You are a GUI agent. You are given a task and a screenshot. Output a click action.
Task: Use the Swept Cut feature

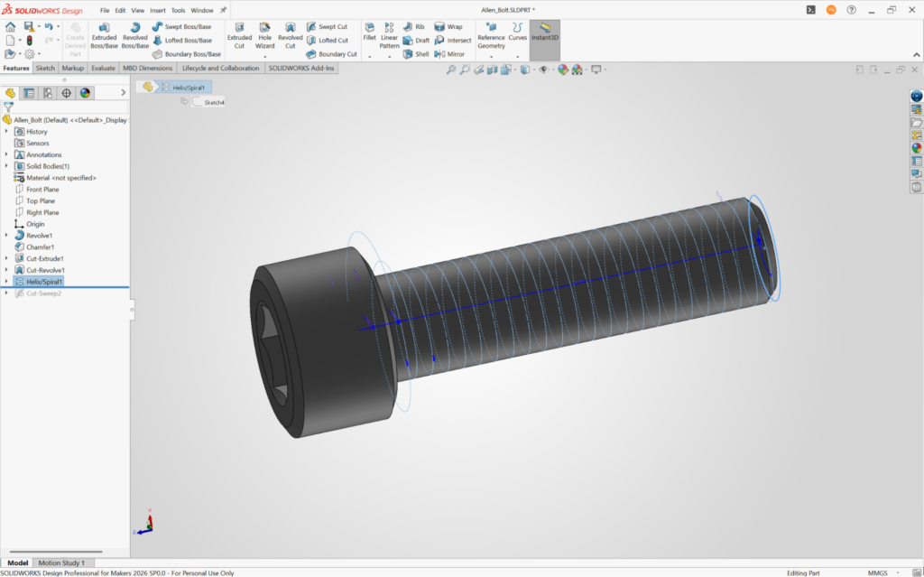(x=327, y=26)
